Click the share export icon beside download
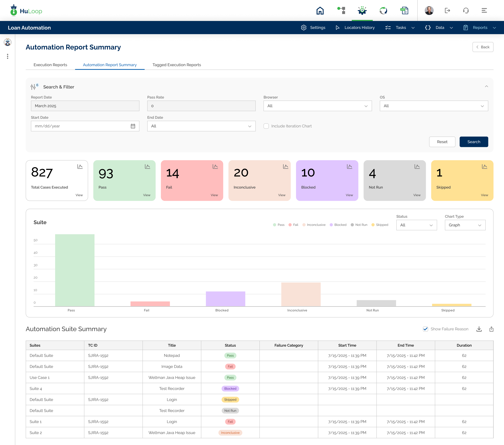Viewport: 504px width, 445px height. (x=491, y=329)
